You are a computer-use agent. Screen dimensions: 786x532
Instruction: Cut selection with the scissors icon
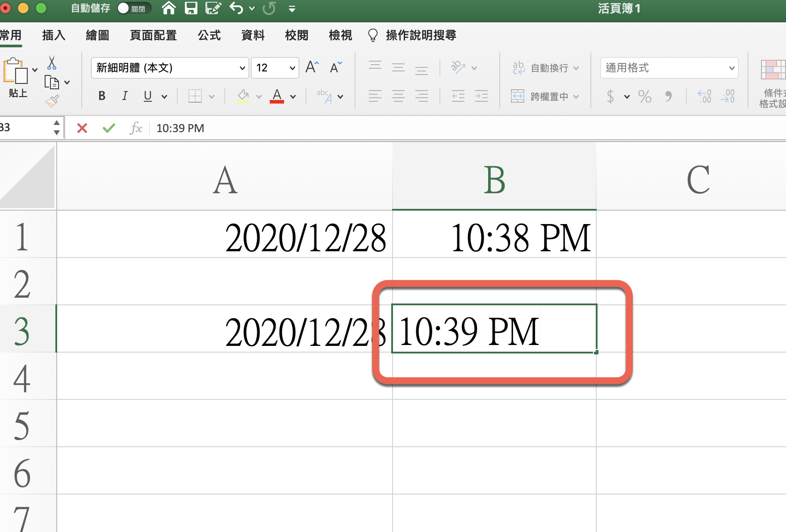pos(52,63)
